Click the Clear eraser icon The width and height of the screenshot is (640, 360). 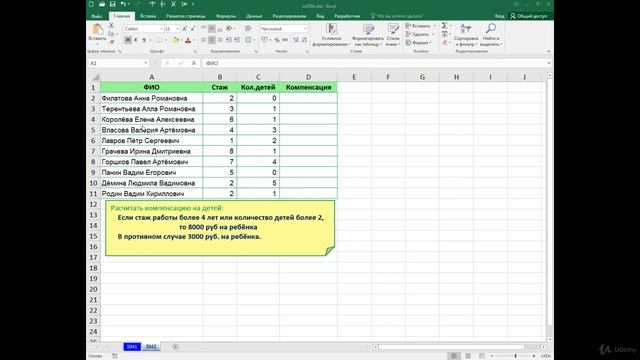tap(445, 42)
